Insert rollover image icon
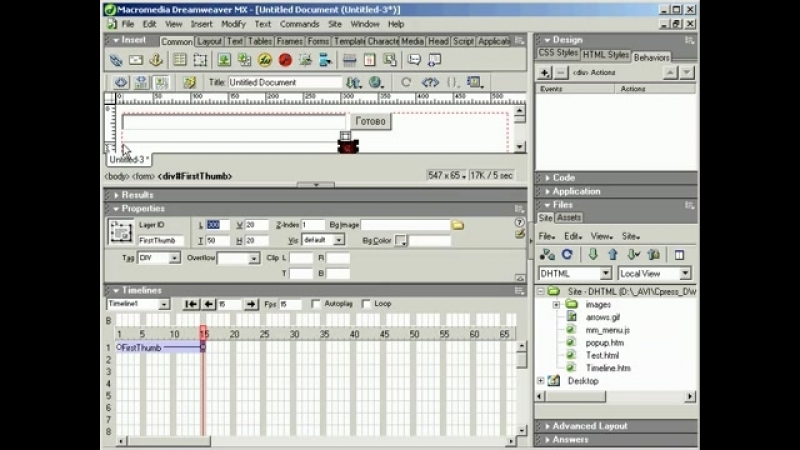The image size is (800, 450). pos(306,60)
